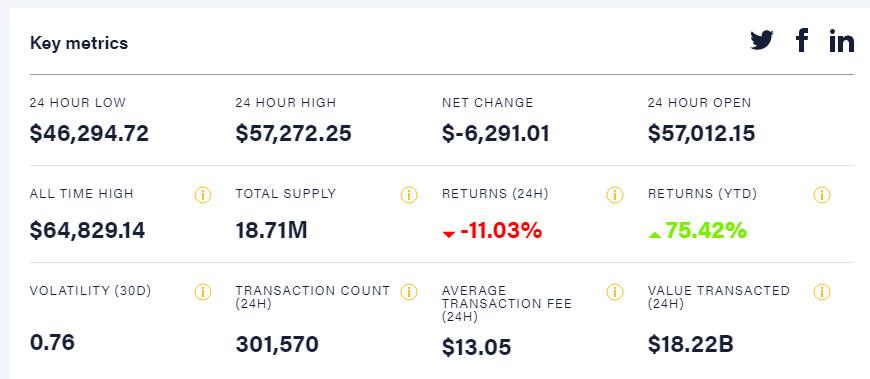Open the Value Transacted (24H) info icon
870x379 pixels.
tap(822, 292)
